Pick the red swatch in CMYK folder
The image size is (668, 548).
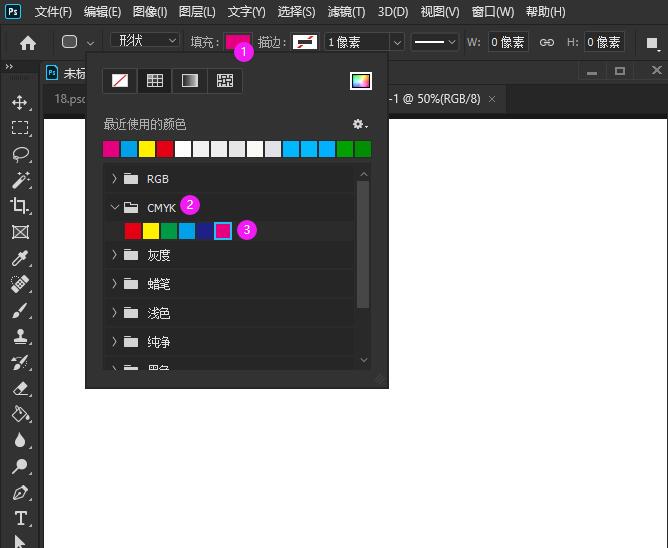(132, 231)
